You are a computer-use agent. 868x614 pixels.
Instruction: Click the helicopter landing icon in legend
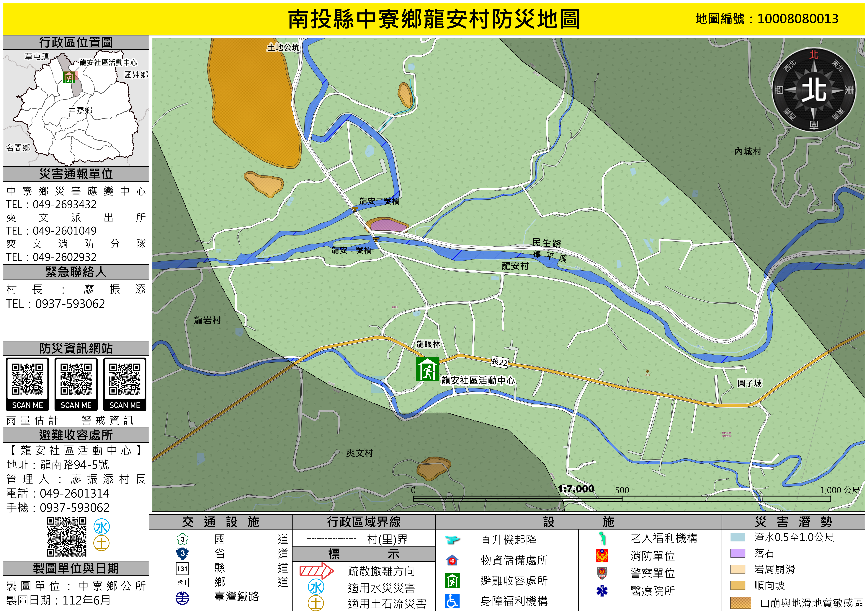pyautogui.click(x=452, y=540)
